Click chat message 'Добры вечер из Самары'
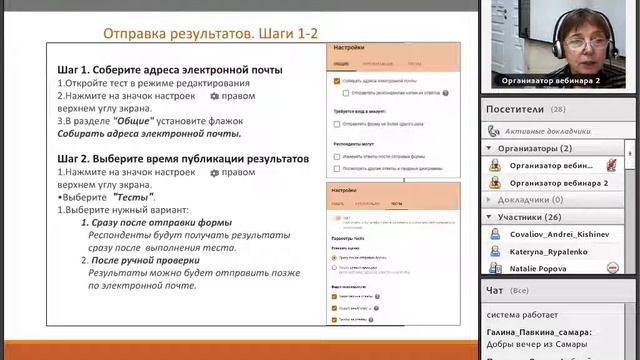640x360 pixels. click(x=537, y=344)
